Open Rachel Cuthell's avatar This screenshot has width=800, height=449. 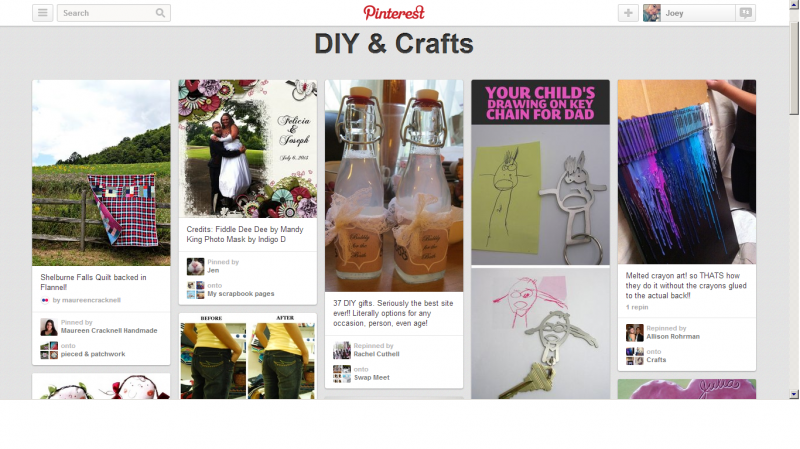(x=342, y=350)
